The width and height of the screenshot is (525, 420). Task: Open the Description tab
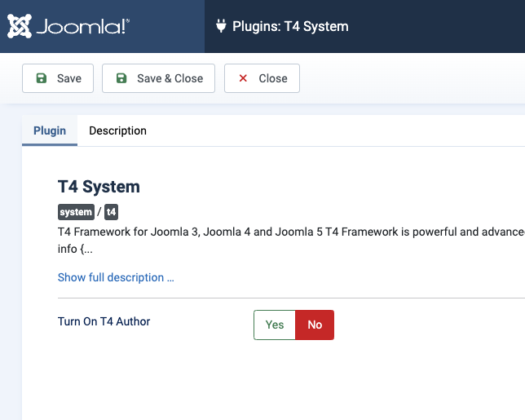(x=117, y=130)
